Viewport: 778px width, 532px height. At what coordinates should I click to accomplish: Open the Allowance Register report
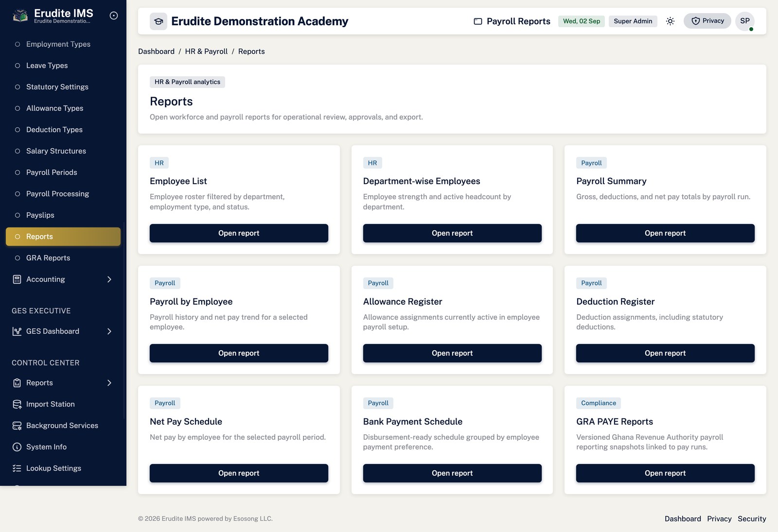tap(452, 353)
